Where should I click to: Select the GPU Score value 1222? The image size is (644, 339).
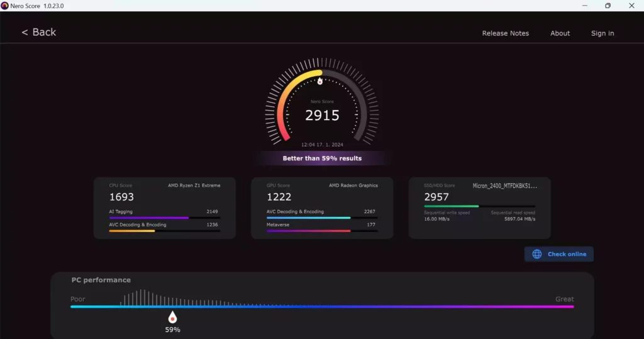click(x=279, y=197)
